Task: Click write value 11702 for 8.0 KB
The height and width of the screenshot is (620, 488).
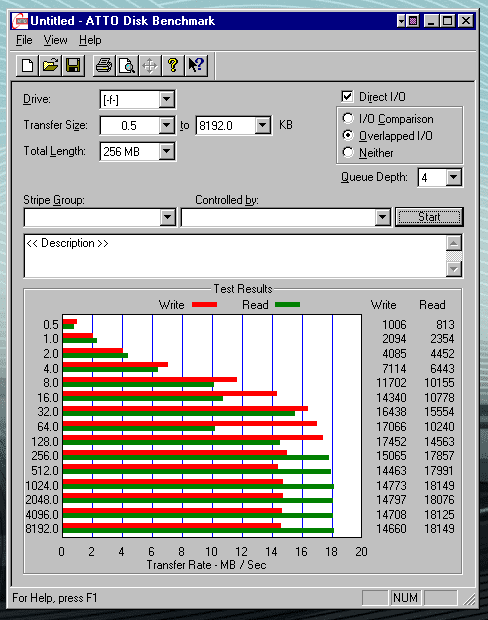Action: (x=391, y=383)
